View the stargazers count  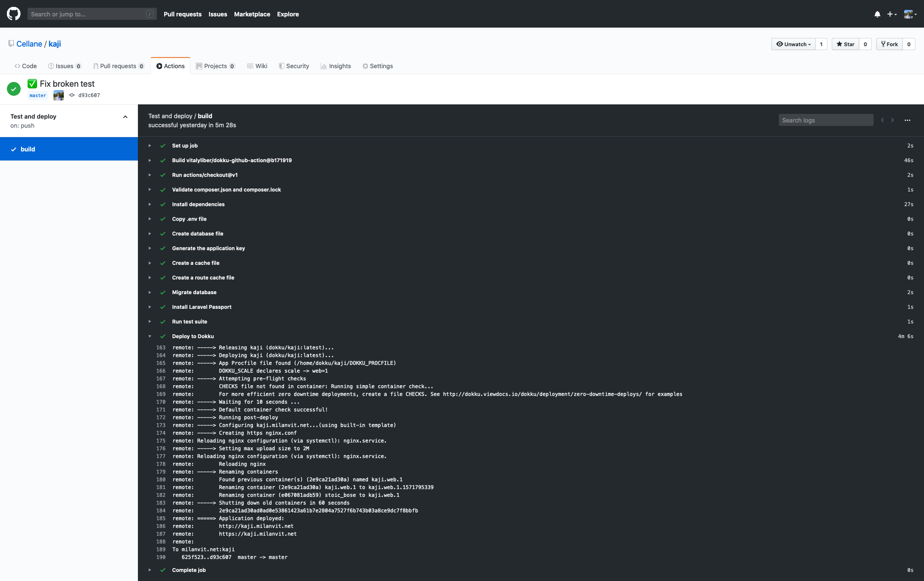(x=865, y=44)
